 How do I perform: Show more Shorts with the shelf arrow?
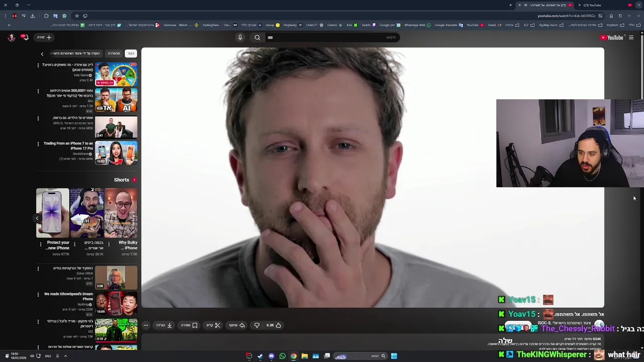[x=37, y=218]
